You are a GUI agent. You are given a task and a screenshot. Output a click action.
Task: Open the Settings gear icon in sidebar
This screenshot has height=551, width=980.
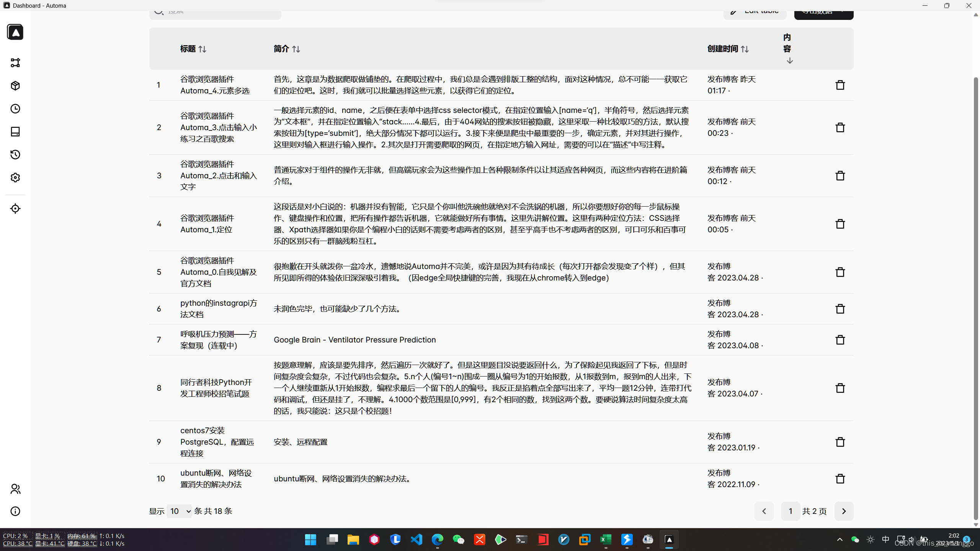(x=15, y=178)
